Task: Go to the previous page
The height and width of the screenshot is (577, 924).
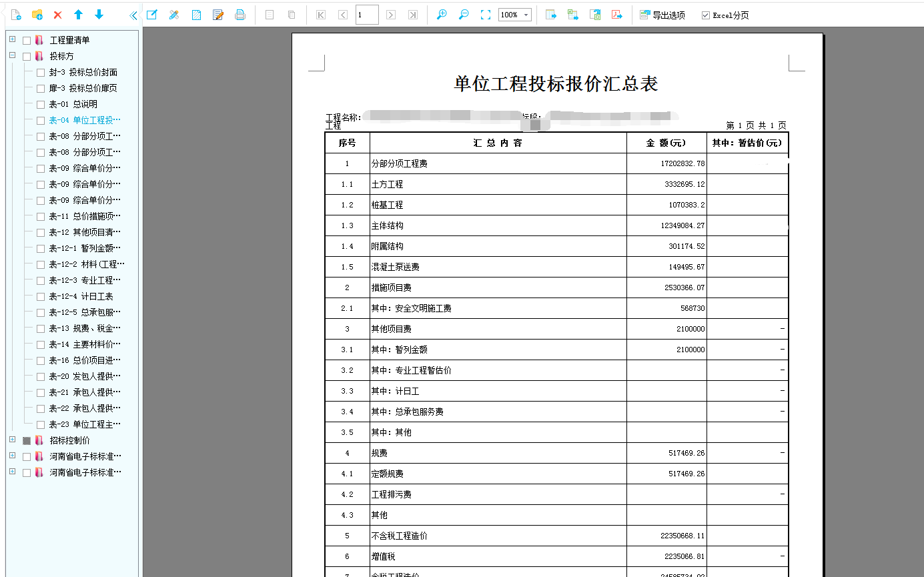Action: tap(343, 15)
